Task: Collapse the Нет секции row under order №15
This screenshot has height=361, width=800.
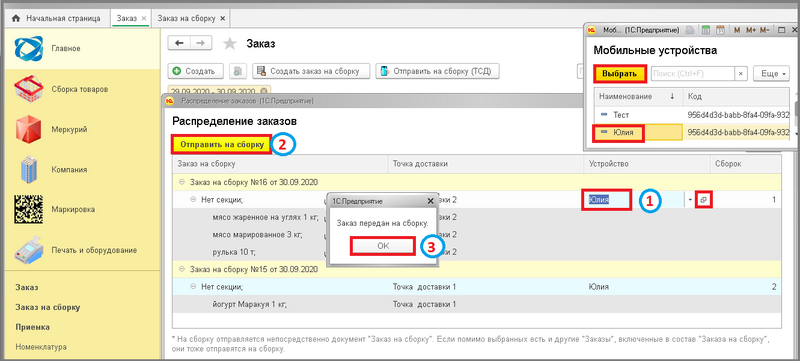Action: click(193, 287)
